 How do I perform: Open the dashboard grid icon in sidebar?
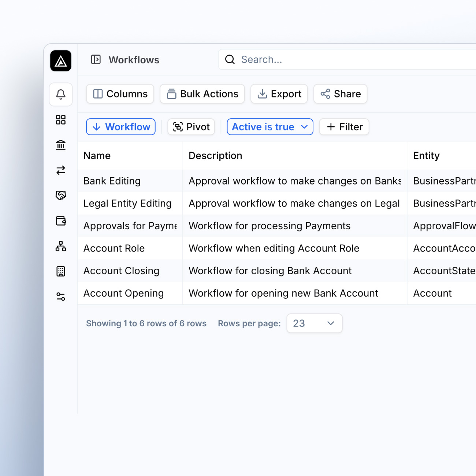tap(61, 120)
